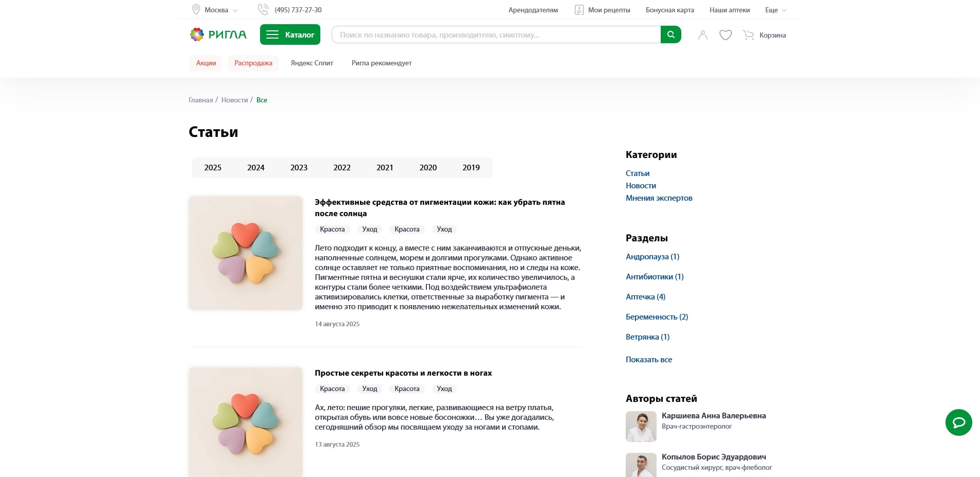Filter by Антибиотики section
This screenshot has height=477, width=980.
654,276
